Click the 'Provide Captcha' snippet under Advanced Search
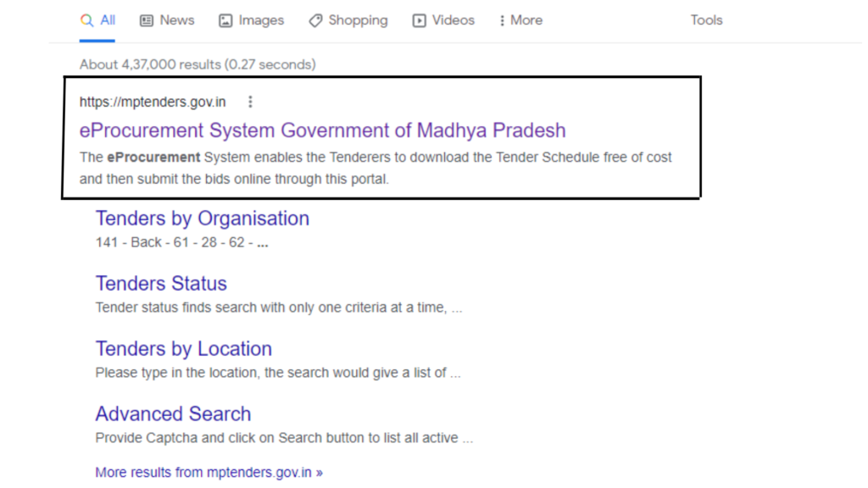 283,438
